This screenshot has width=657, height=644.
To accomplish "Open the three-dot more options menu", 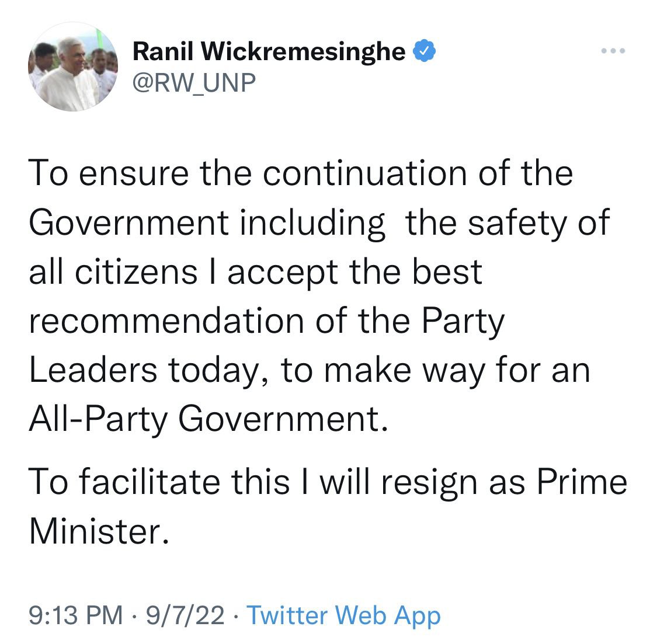I will [613, 51].
